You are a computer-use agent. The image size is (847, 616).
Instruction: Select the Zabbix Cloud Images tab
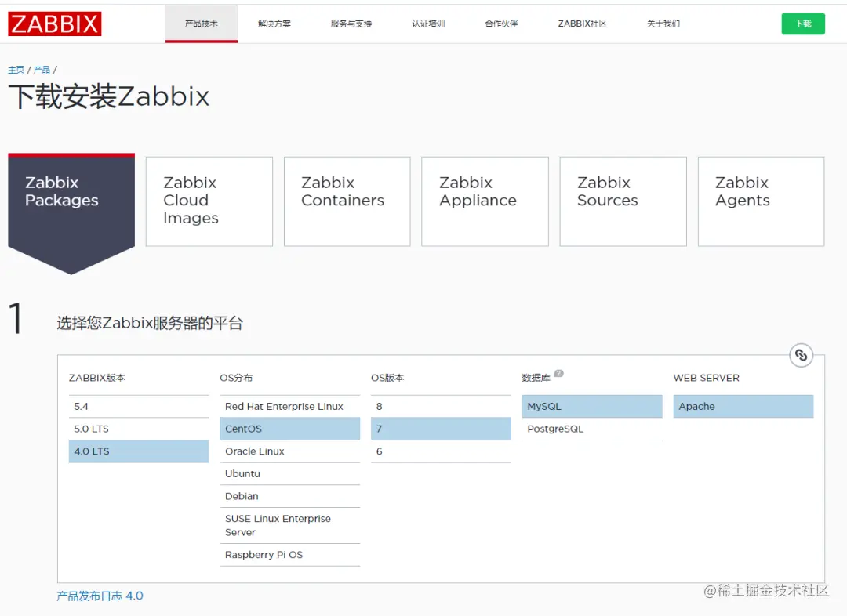(x=209, y=201)
